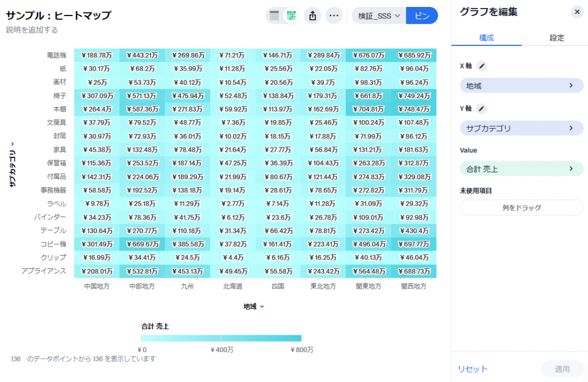Expand the 地域 X-axis field options
Viewport: 588px width, 382px height.
tap(521, 84)
